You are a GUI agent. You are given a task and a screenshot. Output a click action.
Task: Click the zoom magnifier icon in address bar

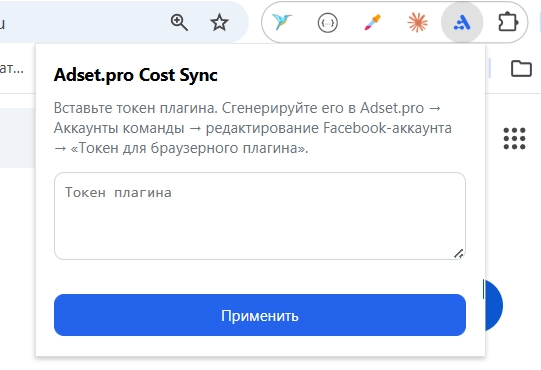point(179,22)
